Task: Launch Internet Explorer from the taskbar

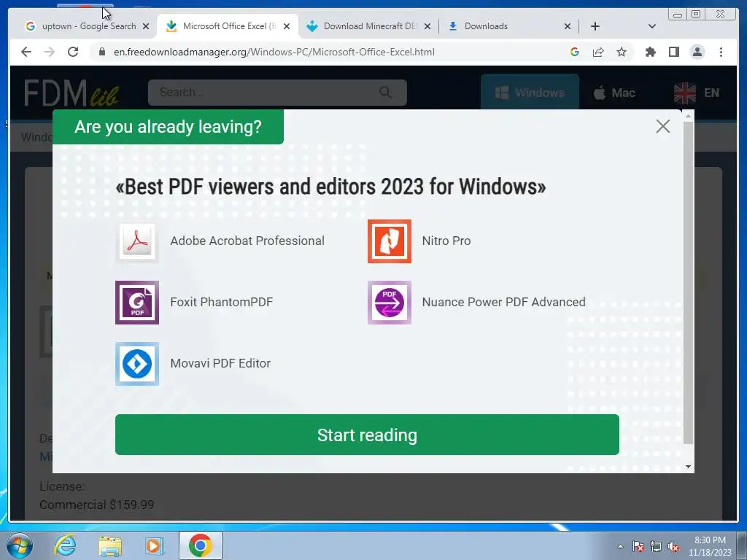Action: [x=65, y=545]
